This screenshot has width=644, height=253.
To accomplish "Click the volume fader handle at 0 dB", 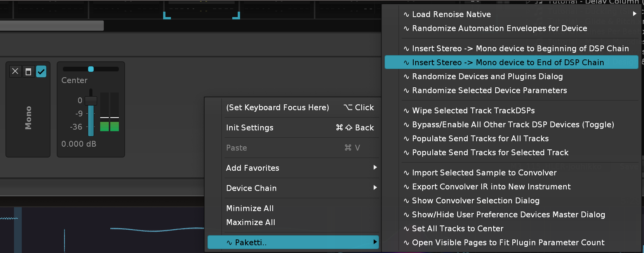I will [x=91, y=101].
